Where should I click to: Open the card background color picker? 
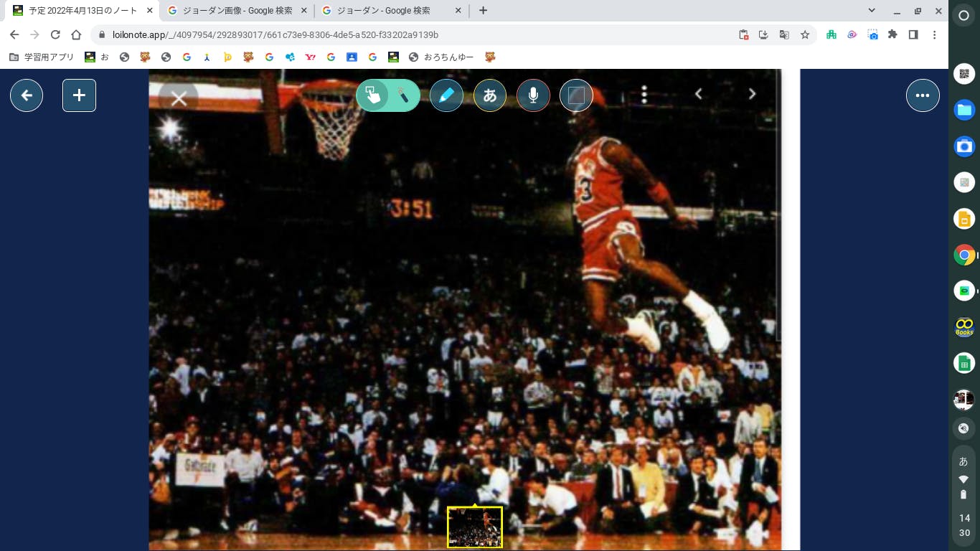pos(576,95)
